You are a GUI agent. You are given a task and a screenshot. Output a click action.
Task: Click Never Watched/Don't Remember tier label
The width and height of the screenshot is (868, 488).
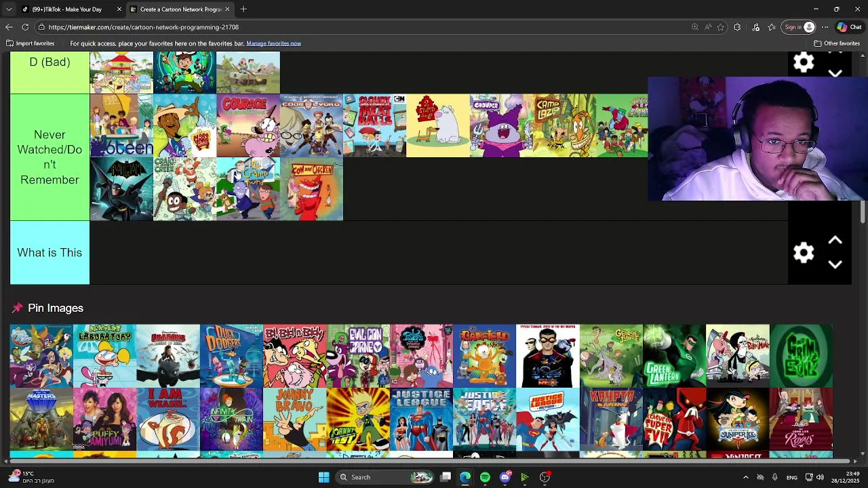tap(50, 157)
